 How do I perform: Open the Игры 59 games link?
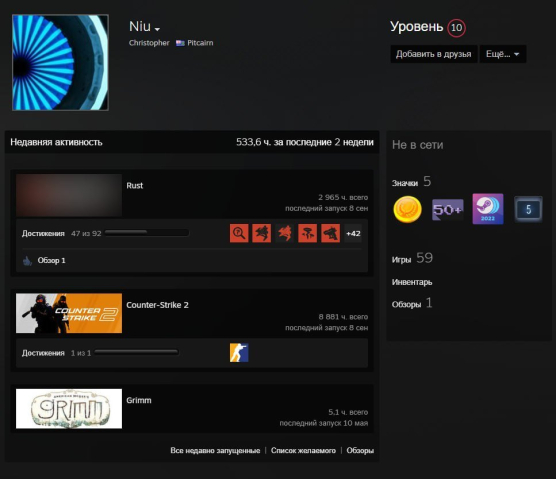coord(412,258)
